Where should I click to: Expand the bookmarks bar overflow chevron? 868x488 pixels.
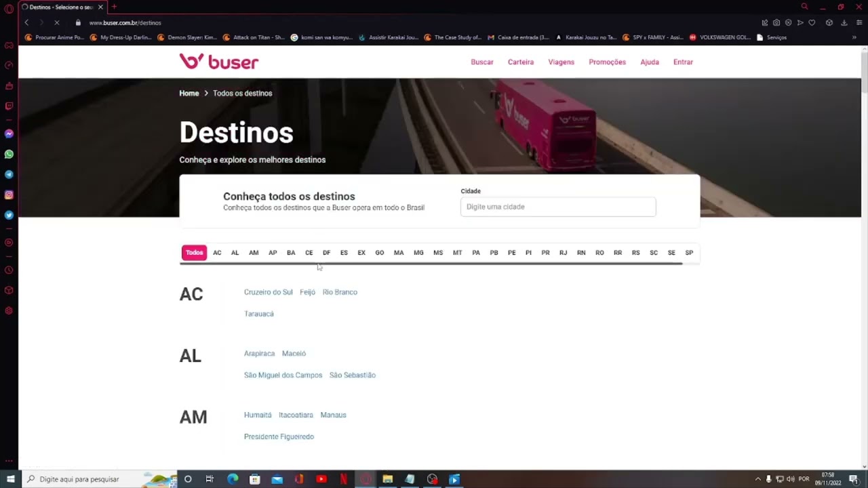pos(854,37)
